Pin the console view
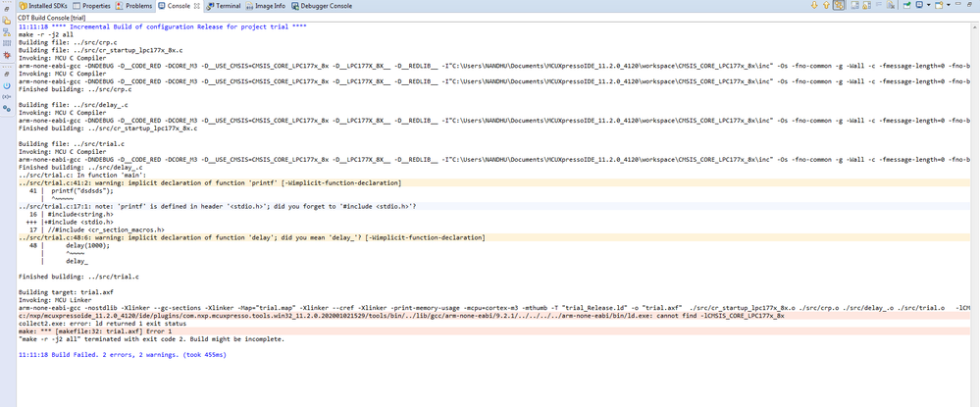Image resolution: width=980 pixels, height=407 pixels. (906, 5)
